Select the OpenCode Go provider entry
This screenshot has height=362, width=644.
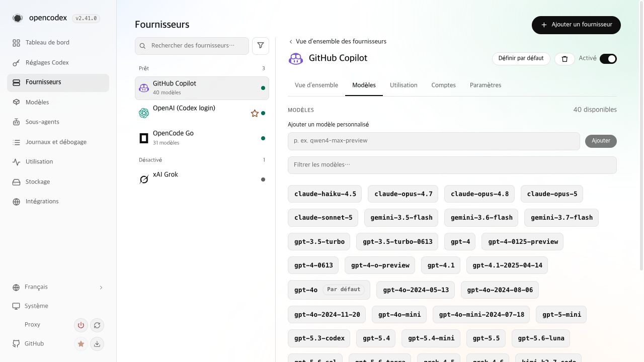[x=202, y=138]
